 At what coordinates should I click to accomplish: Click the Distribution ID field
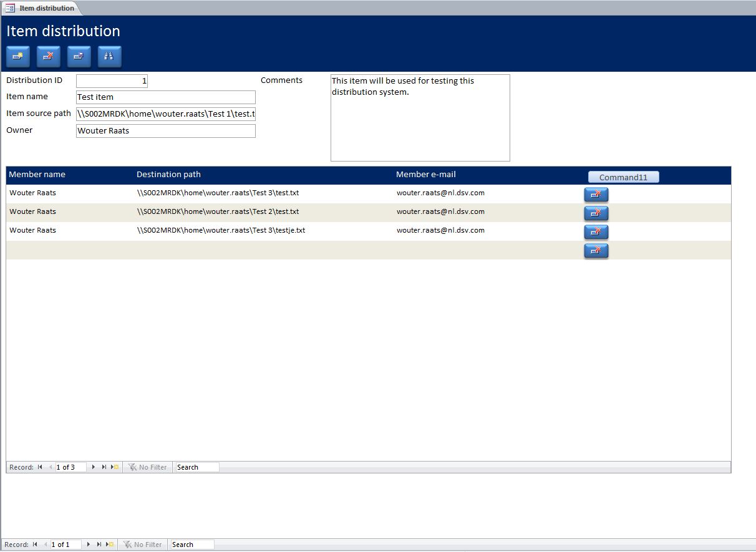pos(112,81)
